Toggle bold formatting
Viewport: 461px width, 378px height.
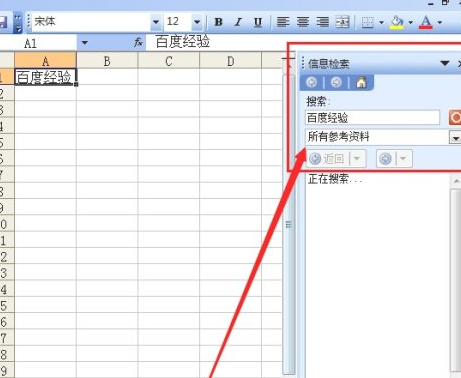click(218, 22)
